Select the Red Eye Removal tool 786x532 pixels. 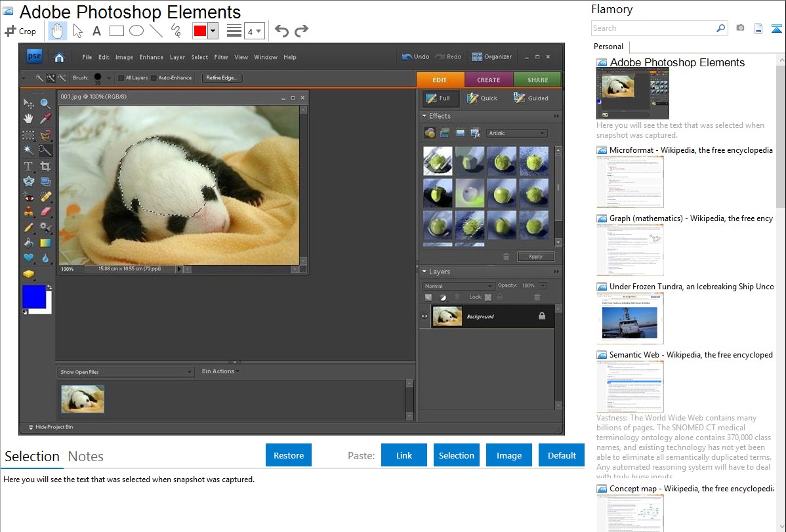coord(29,197)
